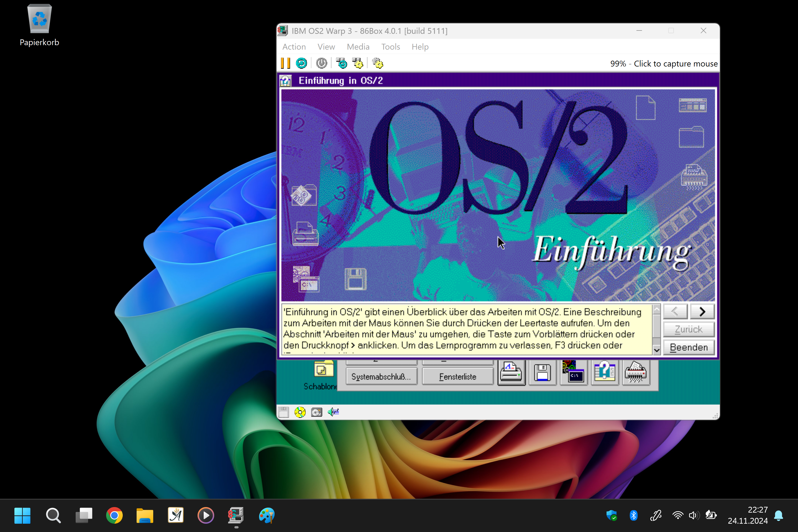This screenshot has width=798, height=532.
Task: Click the Bluetooth tray icon
Action: (633, 515)
